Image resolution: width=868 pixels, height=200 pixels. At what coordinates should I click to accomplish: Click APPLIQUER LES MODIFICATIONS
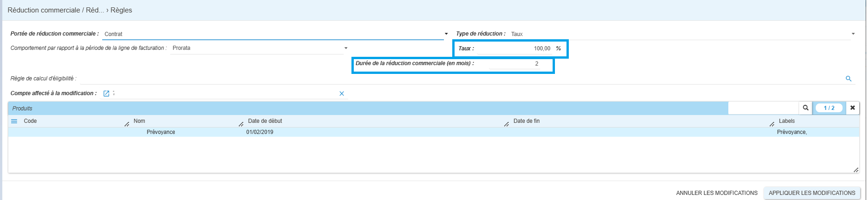(812, 193)
